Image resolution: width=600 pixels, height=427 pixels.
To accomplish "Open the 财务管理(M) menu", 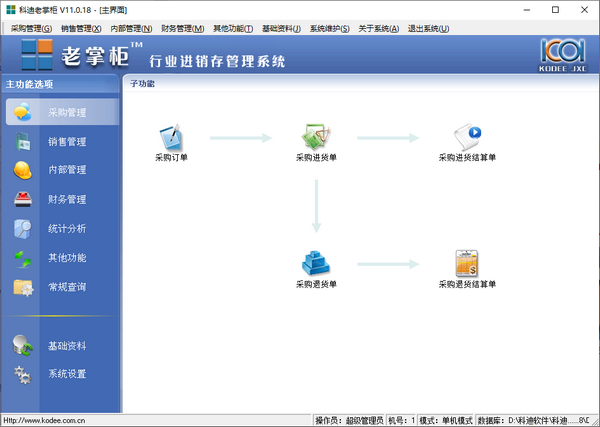I will pos(183,29).
